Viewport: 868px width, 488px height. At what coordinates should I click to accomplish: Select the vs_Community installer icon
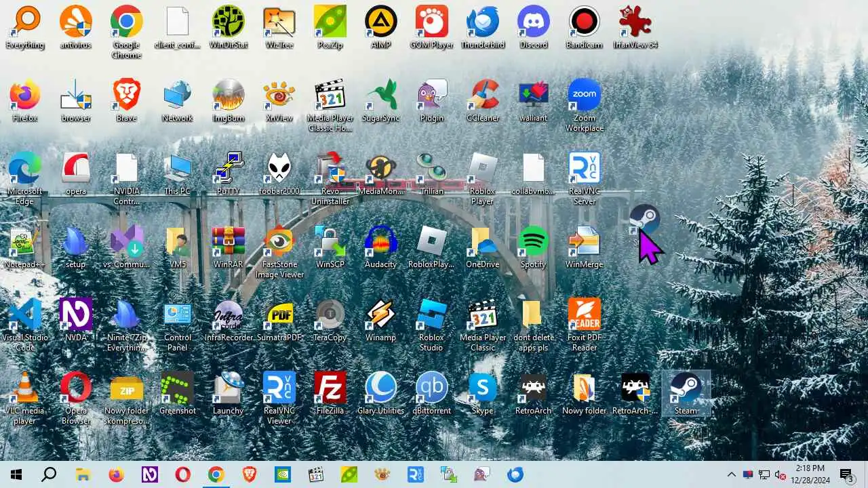click(127, 247)
